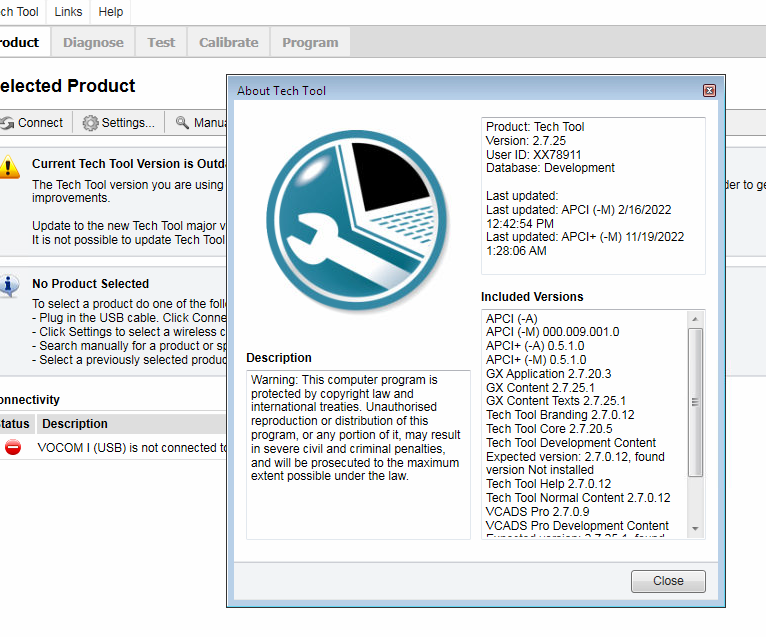Image resolution: width=766 pixels, height=637 pixels.
Task: Select 'Tech Tool Core 2.7.20.5' entry
Action: click(x=549, y=429)
